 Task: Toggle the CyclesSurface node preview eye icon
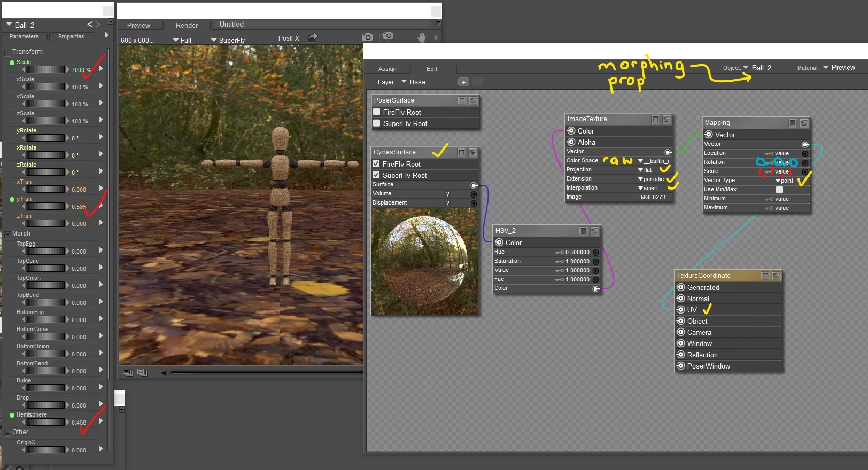point(473,153)
